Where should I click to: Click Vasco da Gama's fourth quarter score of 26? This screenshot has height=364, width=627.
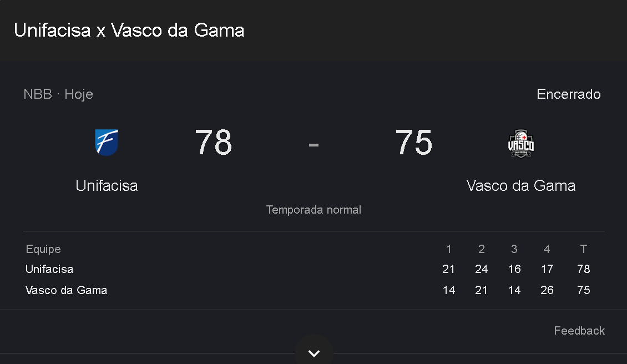[547, 290]
